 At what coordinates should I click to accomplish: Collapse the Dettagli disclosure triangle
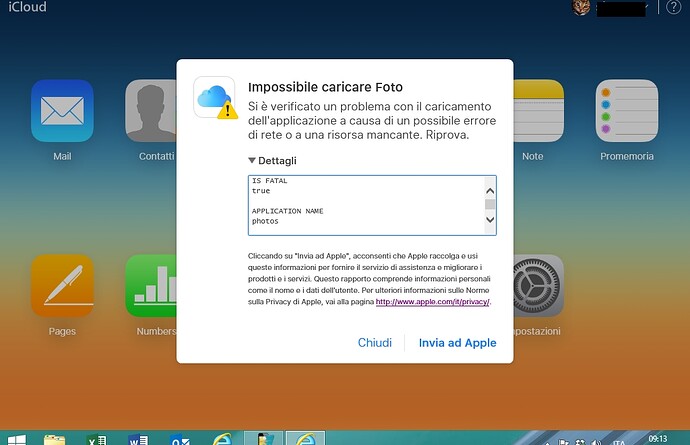252,160
